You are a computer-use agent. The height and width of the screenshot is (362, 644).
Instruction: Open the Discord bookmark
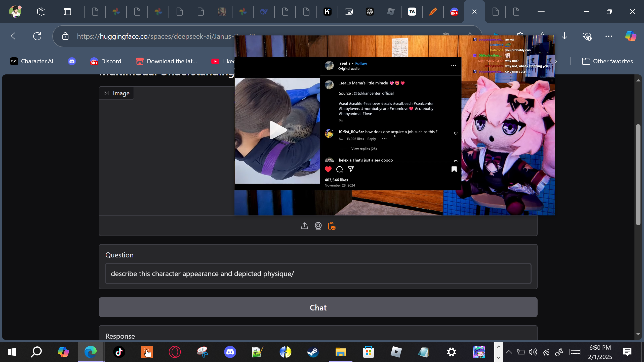pos(106,61)
